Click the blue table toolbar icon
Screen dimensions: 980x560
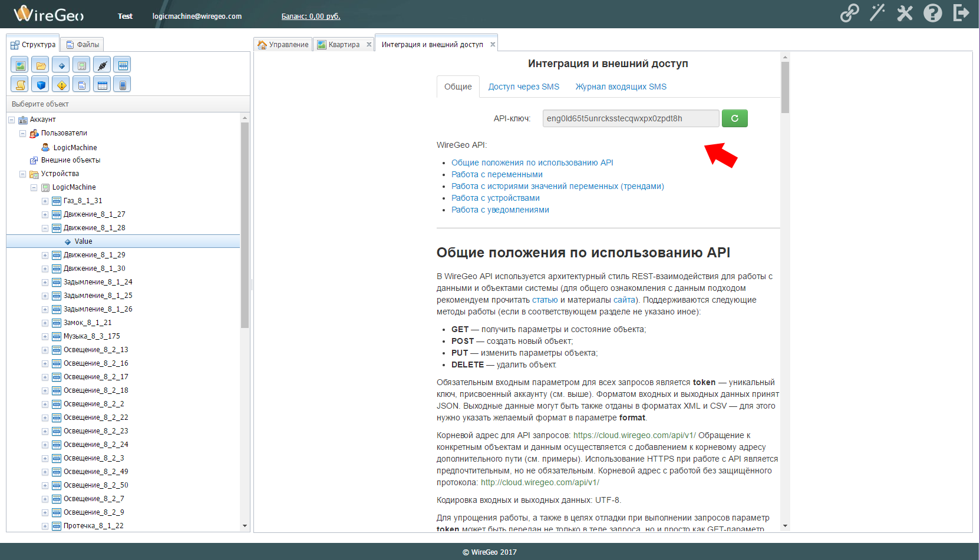pyautogui.click(x=102, y=85)
